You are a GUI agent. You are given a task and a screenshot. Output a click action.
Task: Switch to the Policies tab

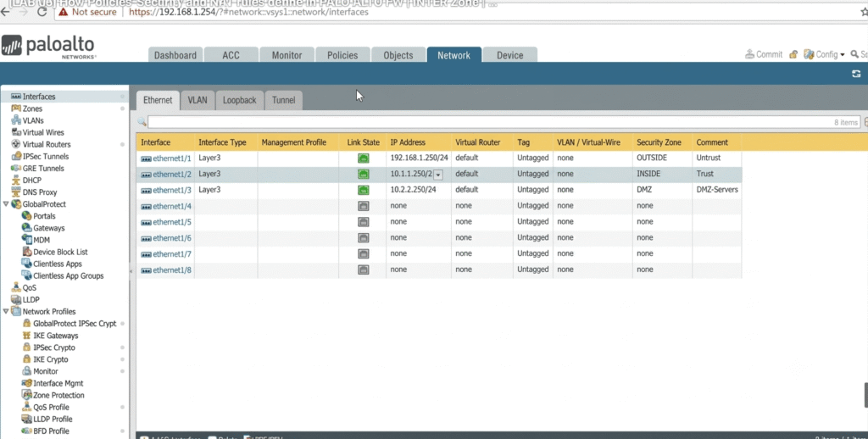point(342,55)
